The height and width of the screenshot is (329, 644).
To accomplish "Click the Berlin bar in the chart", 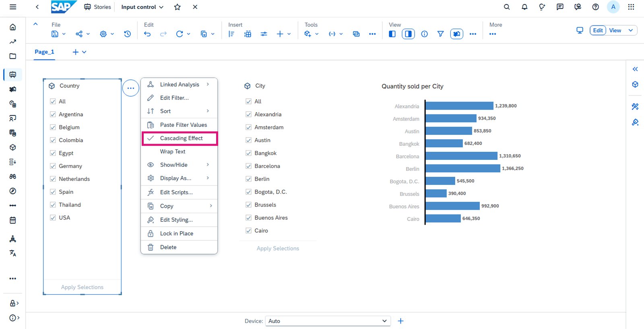I will (x=462, y=168).
